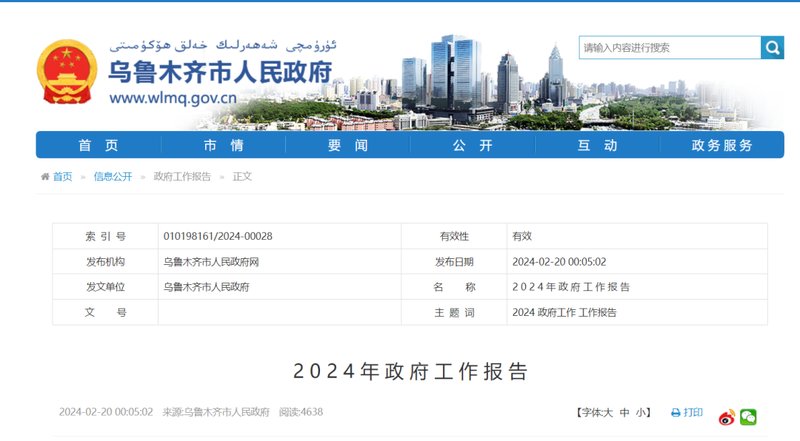Screen dimensions: 800x441
Task: Click the city skyline banner image
Action: click(x=480, y=82)
